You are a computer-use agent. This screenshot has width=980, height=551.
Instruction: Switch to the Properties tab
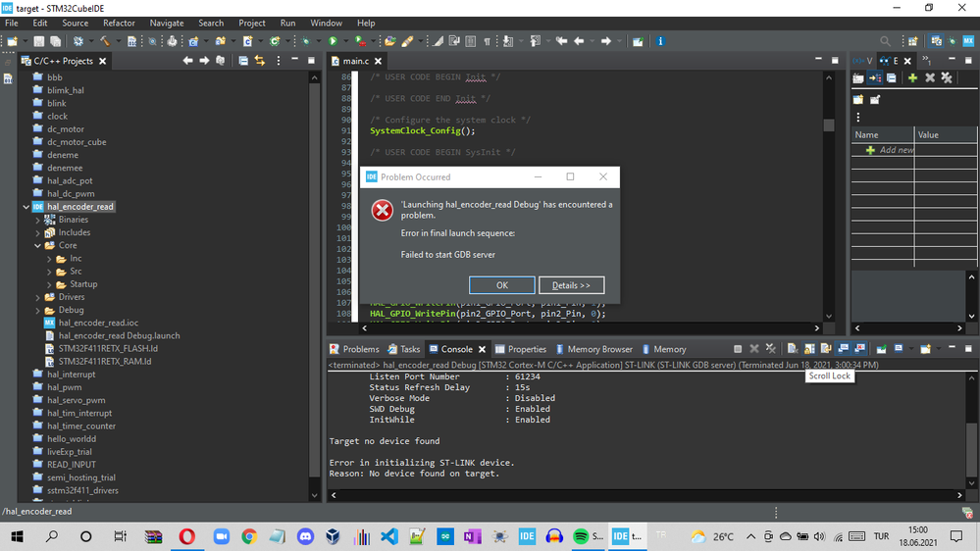coord(521,349)
